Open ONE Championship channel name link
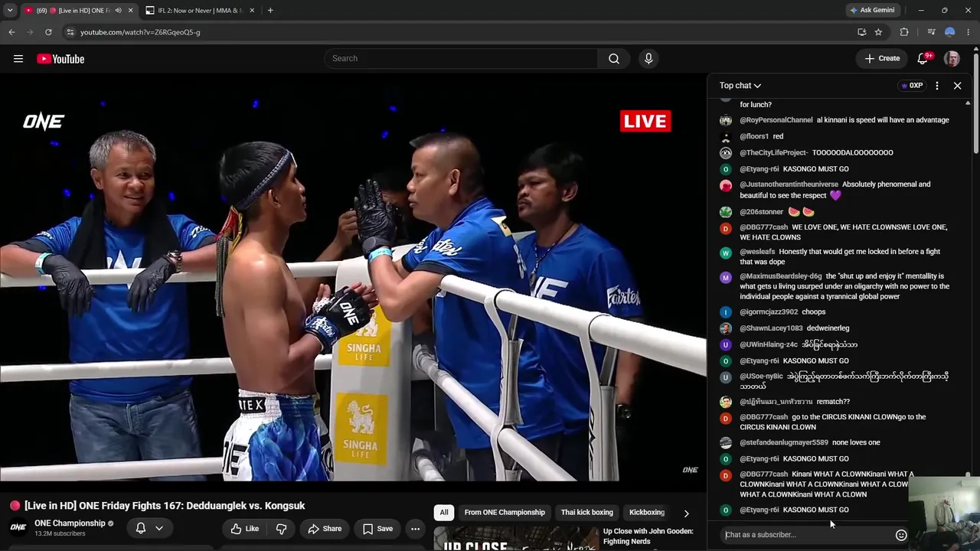The height and width of the screenshot is (551, 980). tap(70, 523)
